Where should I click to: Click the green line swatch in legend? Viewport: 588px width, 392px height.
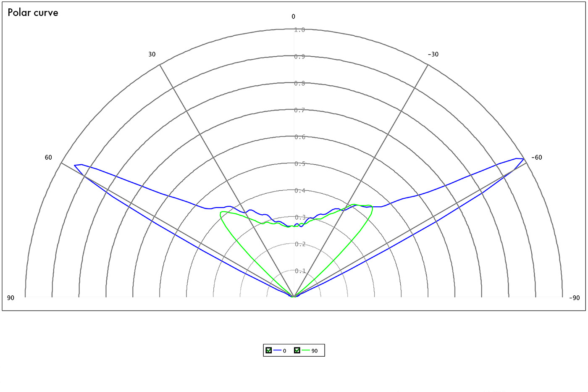(306, 350)
